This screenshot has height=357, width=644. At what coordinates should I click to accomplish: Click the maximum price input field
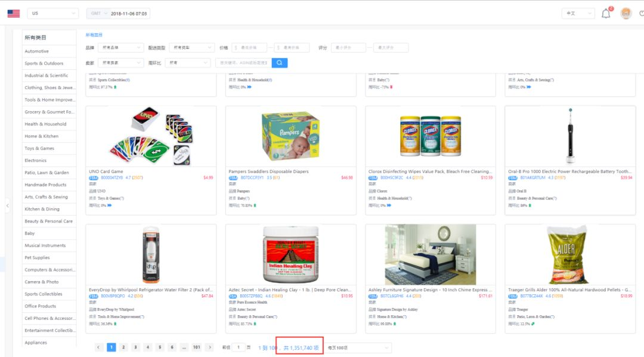[x=292, y=48]
